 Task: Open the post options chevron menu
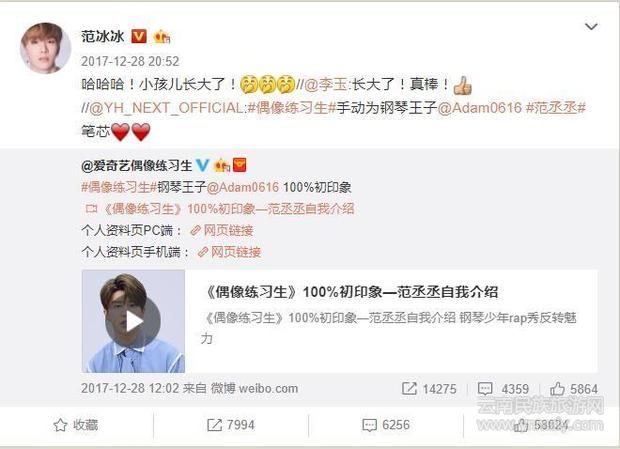click(591, 27)
